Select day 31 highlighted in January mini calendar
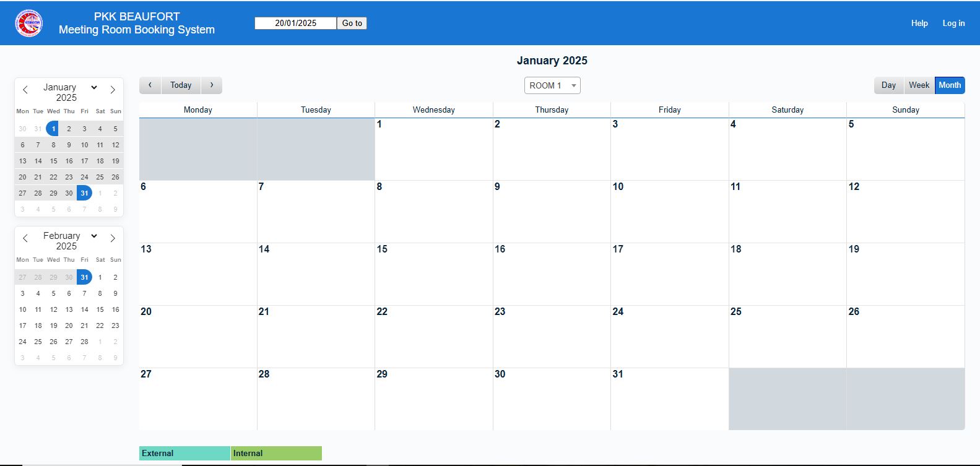The height and width of the screenshot is (466, 980). point(84,193)
